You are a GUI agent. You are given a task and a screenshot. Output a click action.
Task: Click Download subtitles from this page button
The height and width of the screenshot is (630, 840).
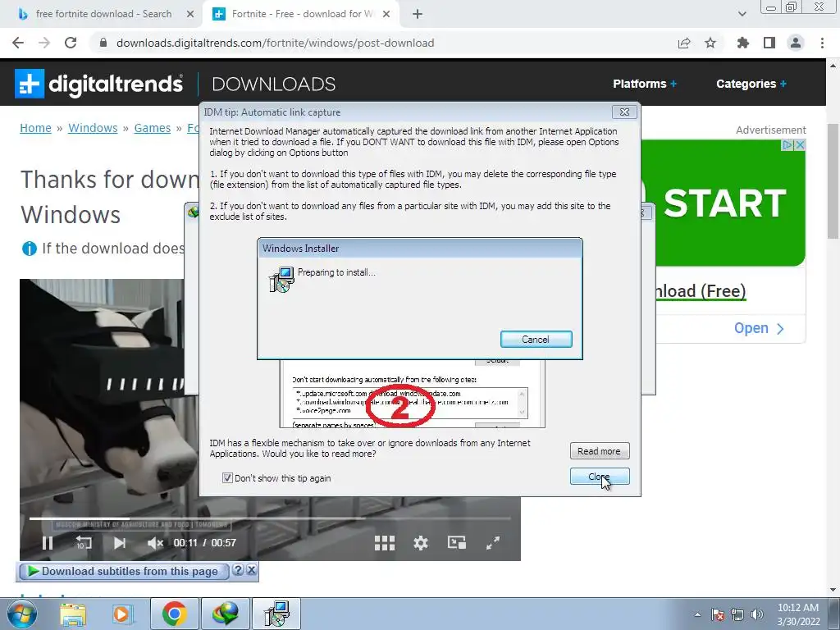point(123,571)
